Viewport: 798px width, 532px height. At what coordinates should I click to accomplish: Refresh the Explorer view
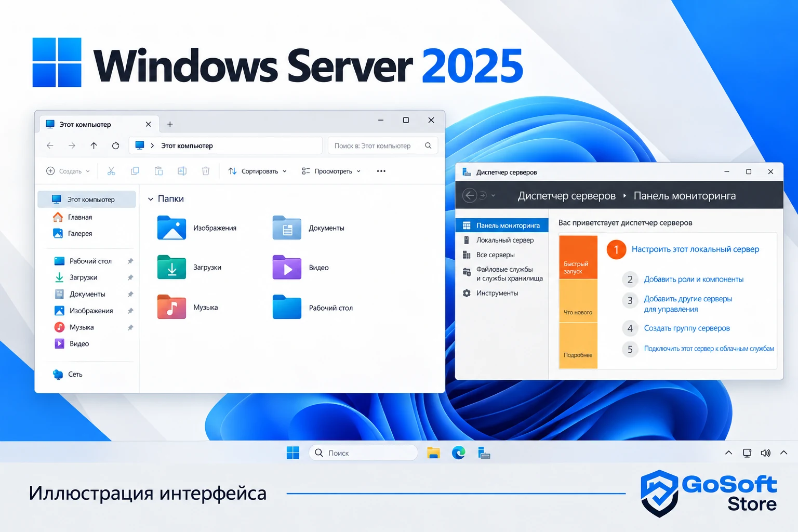(x=116, y=145)
